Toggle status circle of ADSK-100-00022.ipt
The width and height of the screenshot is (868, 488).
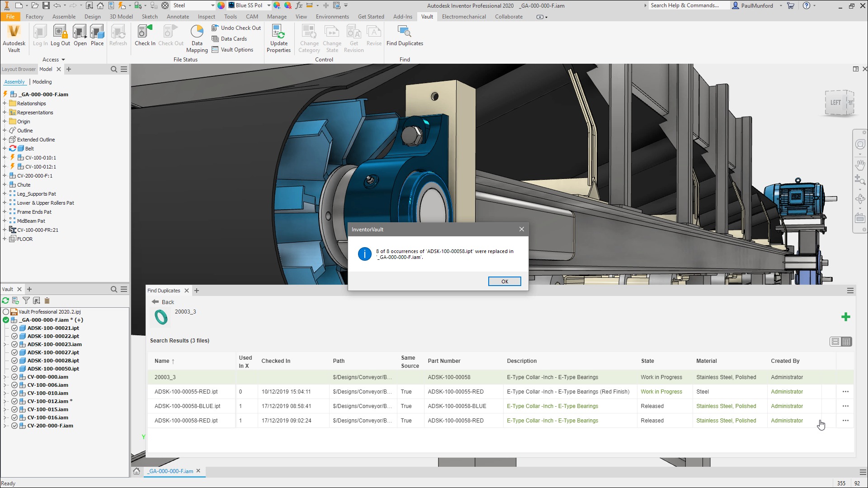[14, 336]
